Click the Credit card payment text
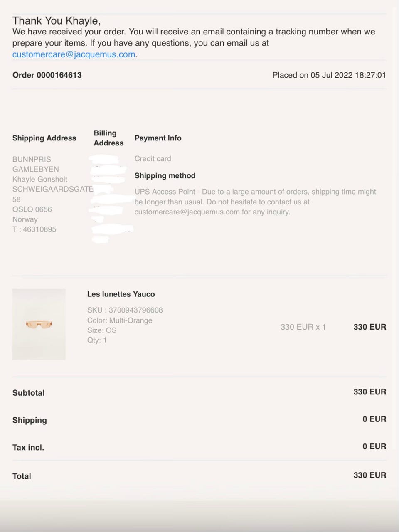399x532 pixels. [153, 158]
